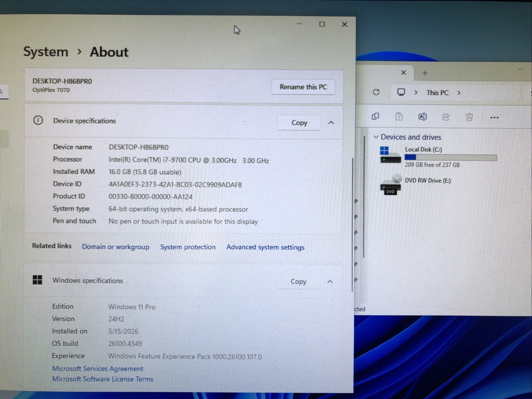Image resolution: width=532 pixels, height=399 pixels.
Task: Click the Device specifications info icon
Action: click(38, 120)
